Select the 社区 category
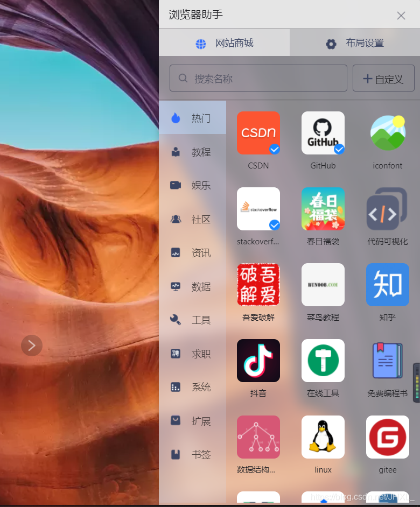This screenshot has width=420, height=507. click(193, 219)
